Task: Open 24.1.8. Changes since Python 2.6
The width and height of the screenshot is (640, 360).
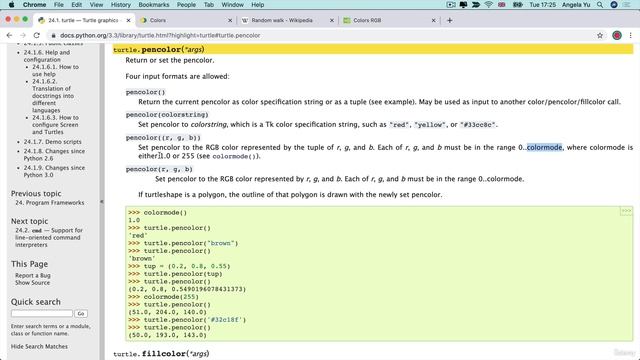Action: [x=54, y=155]
